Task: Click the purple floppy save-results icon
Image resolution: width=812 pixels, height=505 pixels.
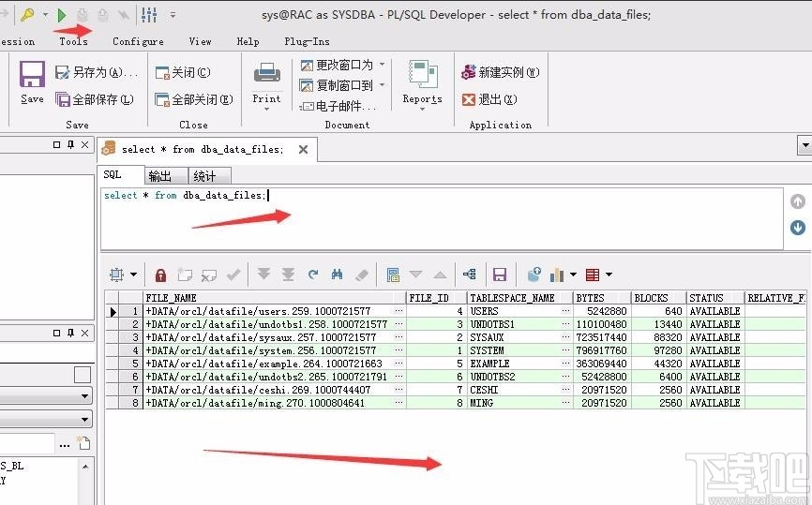Action: point(500,275)
